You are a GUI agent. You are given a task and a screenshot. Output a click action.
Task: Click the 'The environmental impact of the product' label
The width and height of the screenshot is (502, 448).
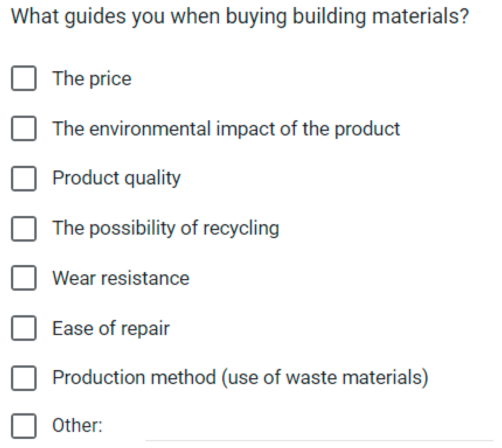point(226,129)
